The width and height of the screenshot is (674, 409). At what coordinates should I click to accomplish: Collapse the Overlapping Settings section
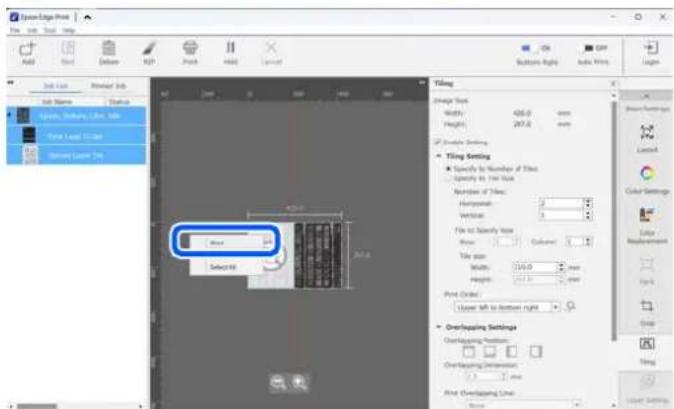point(439,327)
